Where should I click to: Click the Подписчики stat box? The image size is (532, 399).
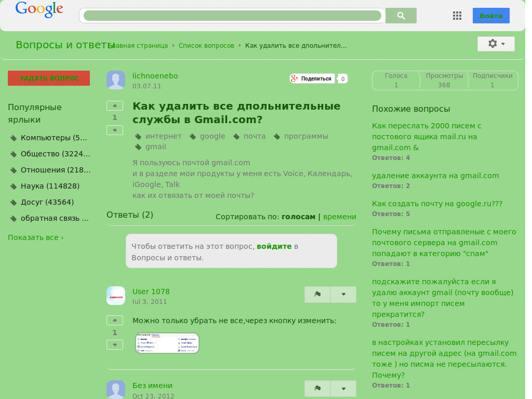493,81
